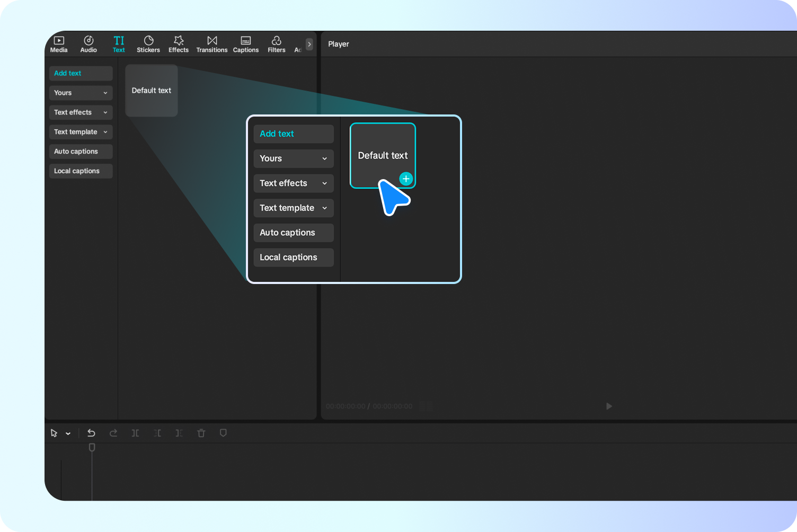This screenshot has width=797, height=532.
Task: Open the Transitions panel
Action: (x=211, y=43)
